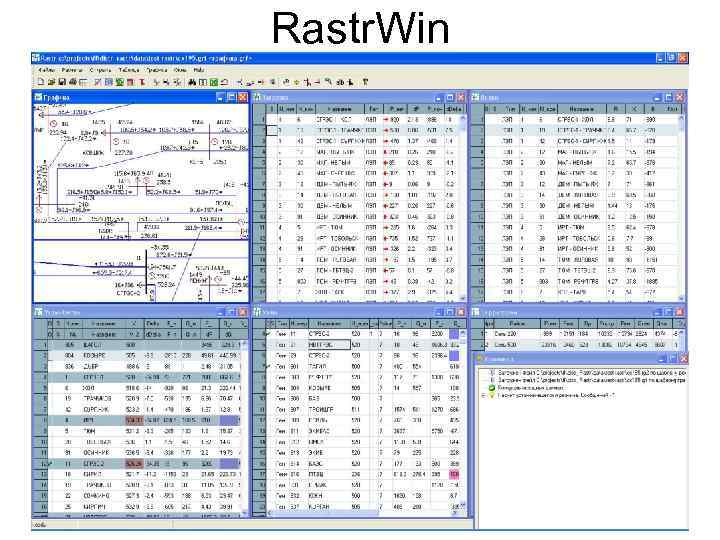This screenshot has height=540, width=720.
Task: Click the green grid icon beside binoculars
Action: pyautogui.click(x=214, y=82)
